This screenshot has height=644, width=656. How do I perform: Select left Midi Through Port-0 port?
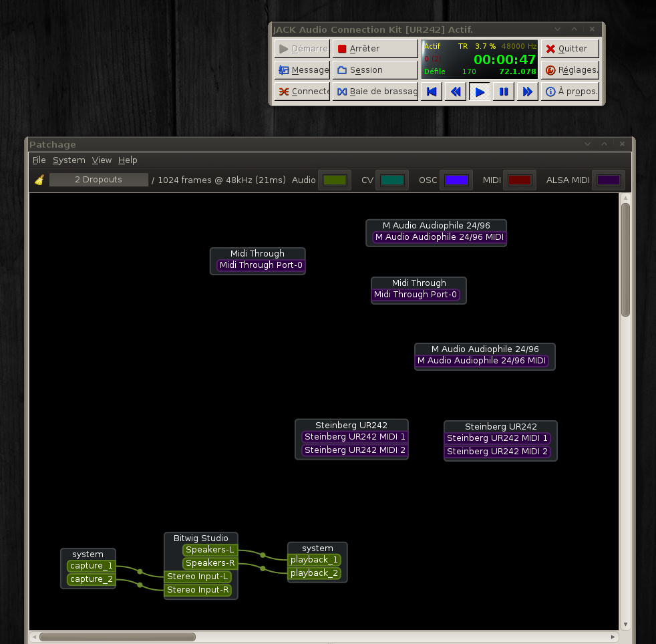tap(261, 265)
